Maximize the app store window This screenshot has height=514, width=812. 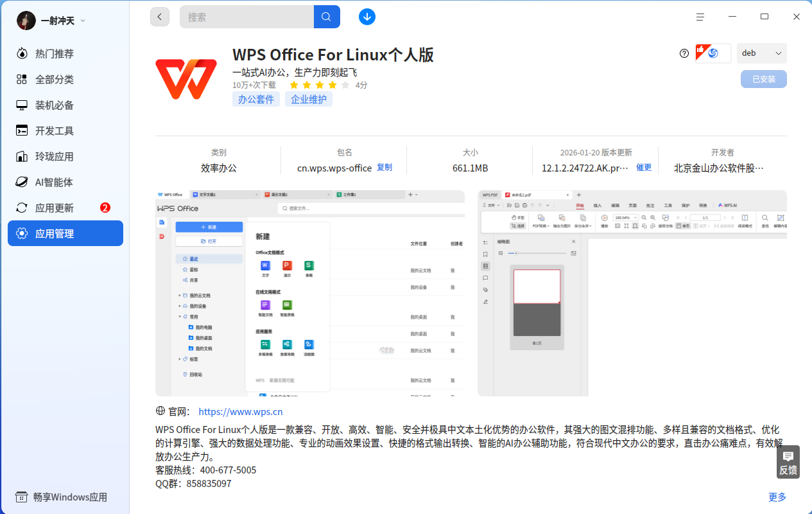click(x=764, y=17)
